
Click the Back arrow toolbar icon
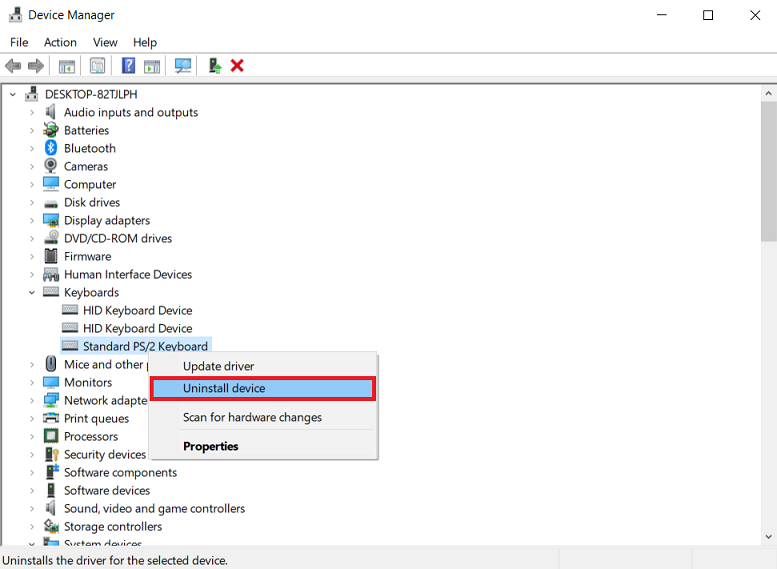tap(13, 65)
